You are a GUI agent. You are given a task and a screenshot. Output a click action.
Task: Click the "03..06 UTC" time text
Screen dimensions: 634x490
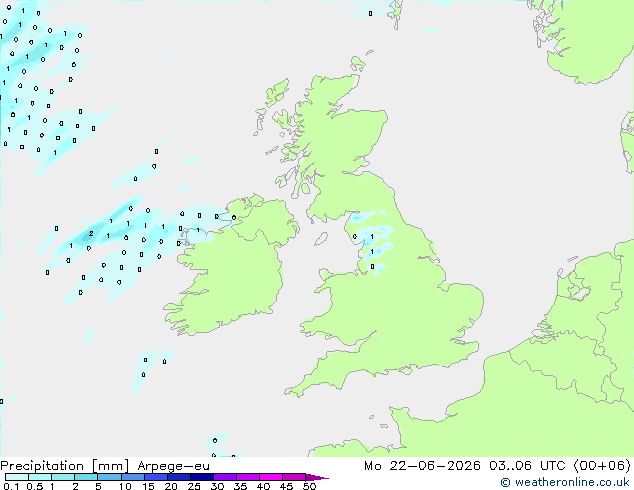[527, 466]
